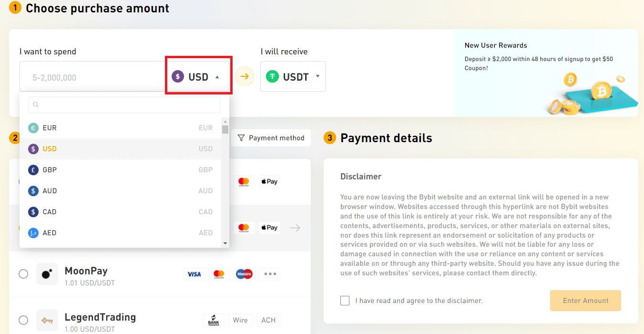
Task: Click the orange arrow conversion icon
Action: (245, 76)
